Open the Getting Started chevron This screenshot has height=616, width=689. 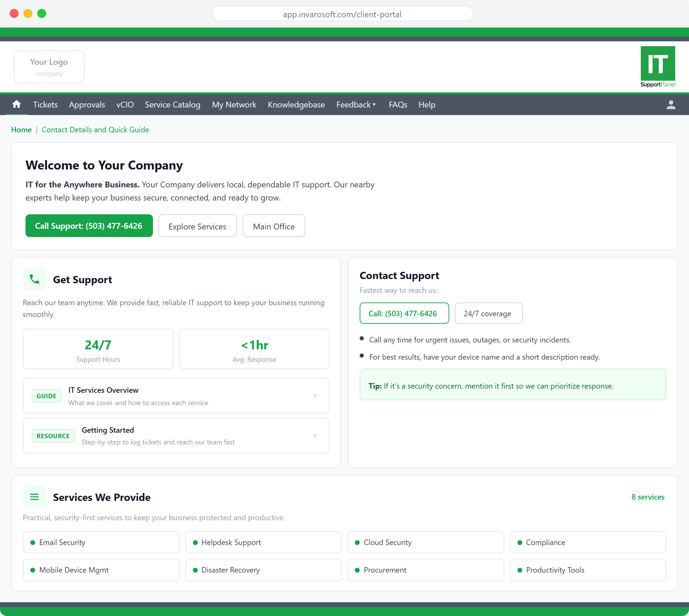[315, 435]
